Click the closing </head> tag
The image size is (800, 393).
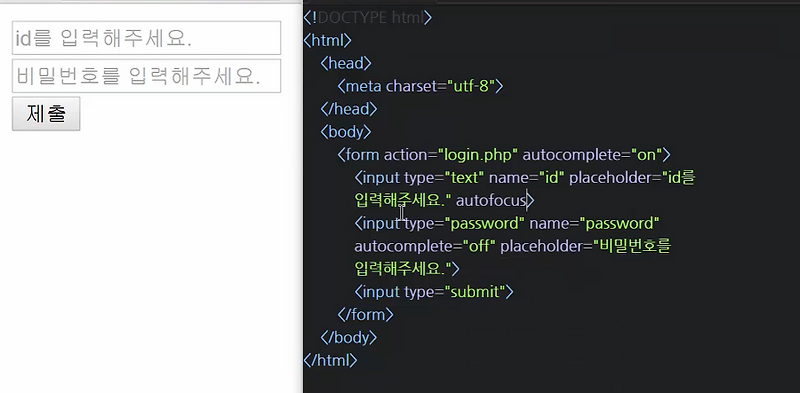[x=348, y=109]
